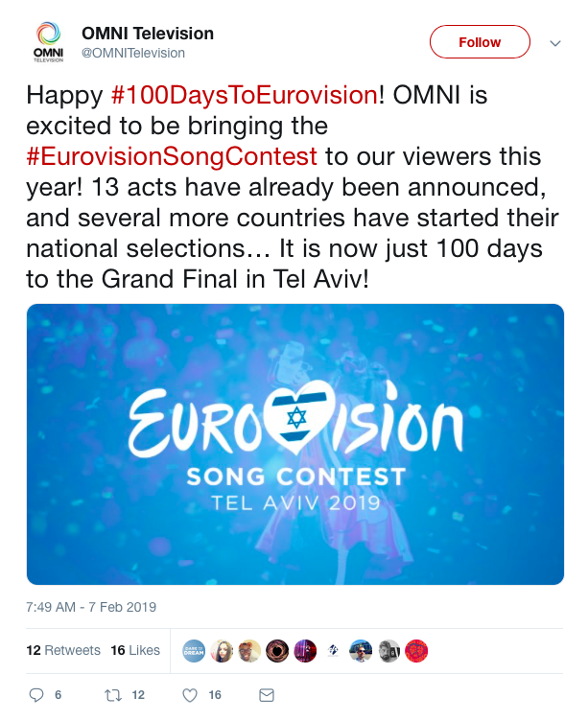Expand the tweet options chevron menu
Image resolution: width=588 pixels, height=721 pixels.
[x=554, y=43]
